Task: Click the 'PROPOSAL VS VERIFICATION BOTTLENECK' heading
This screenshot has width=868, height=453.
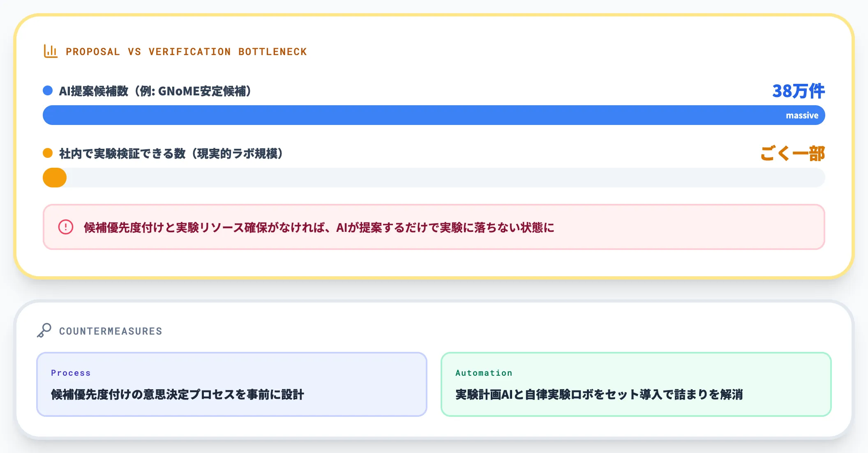Action: 186,52
